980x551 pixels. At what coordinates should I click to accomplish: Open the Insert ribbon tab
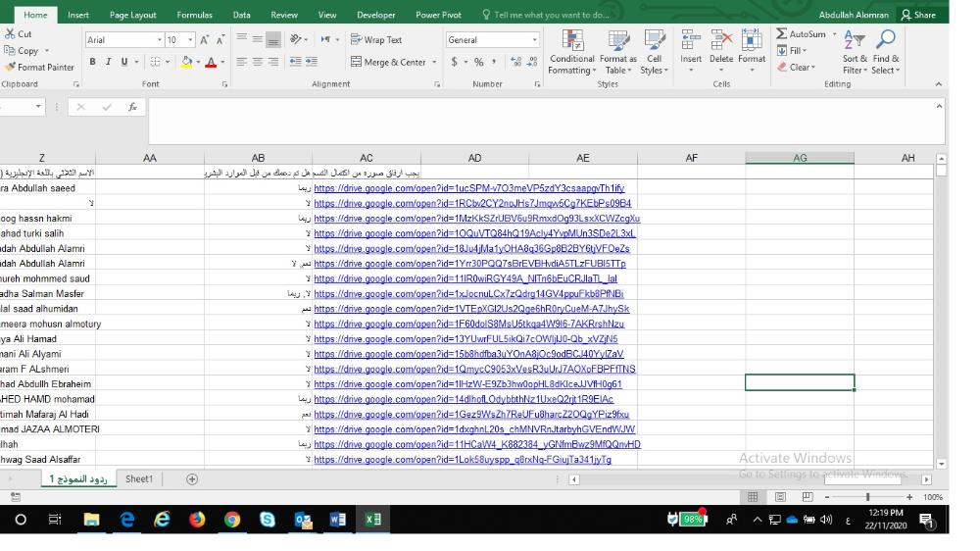78,15
